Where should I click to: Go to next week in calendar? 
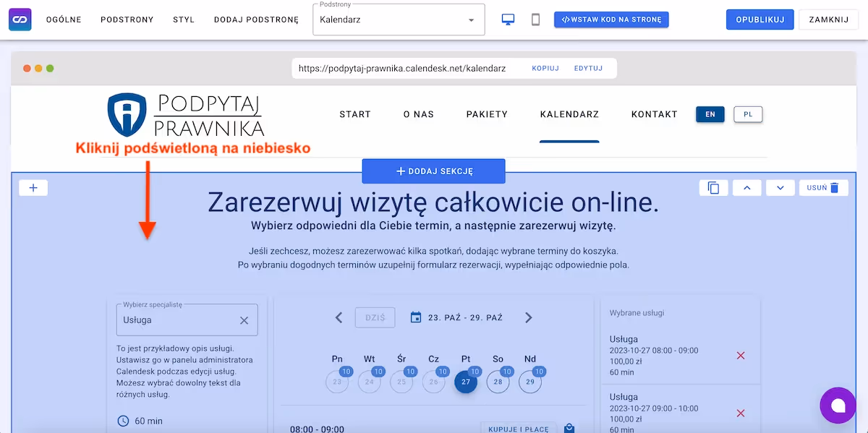click(529, 317)
